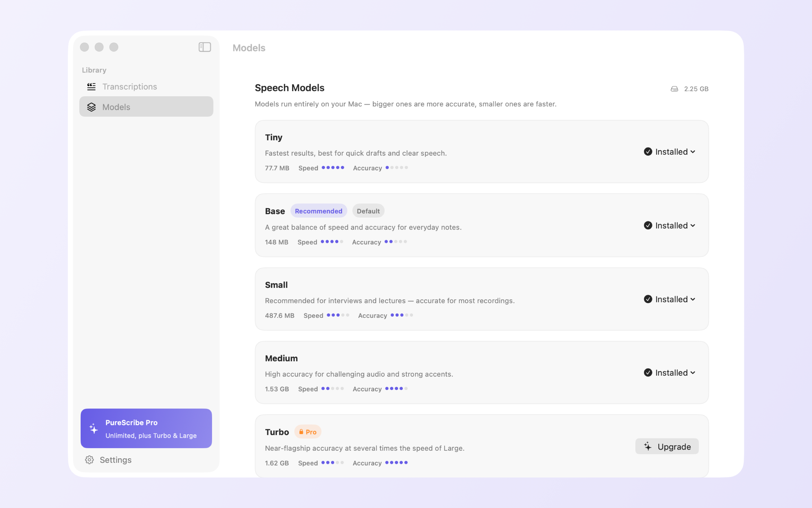812x508 pixels.
Task: Click "High accuracy for challenging audio" description
Action: point(359,374)
